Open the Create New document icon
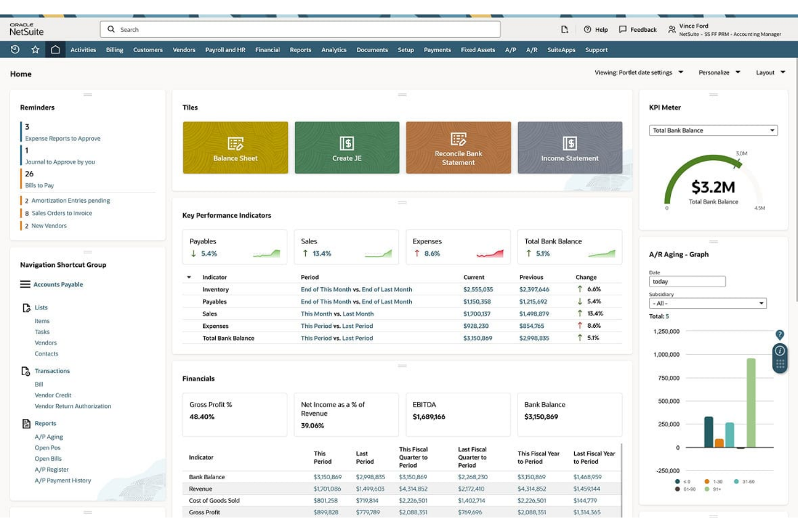The height and width of the screenshot is (532, 798). click(x=565, y=30)
